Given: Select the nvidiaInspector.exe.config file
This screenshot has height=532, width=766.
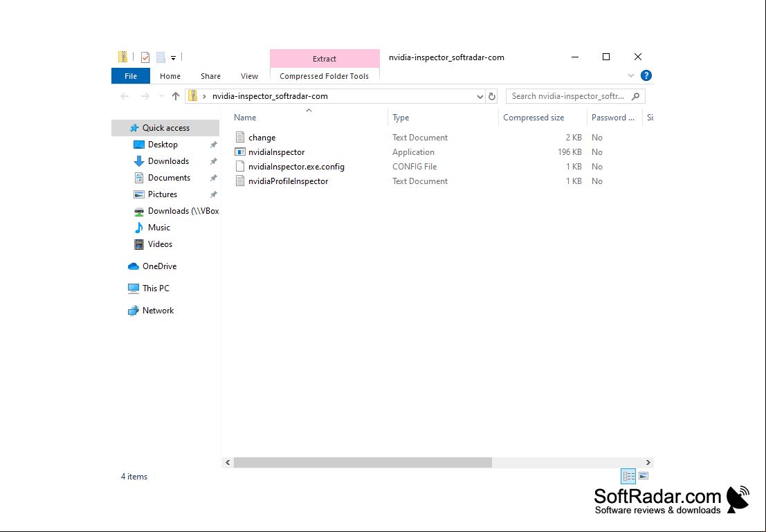Looking at the screenshot, I should coord(296,167).
